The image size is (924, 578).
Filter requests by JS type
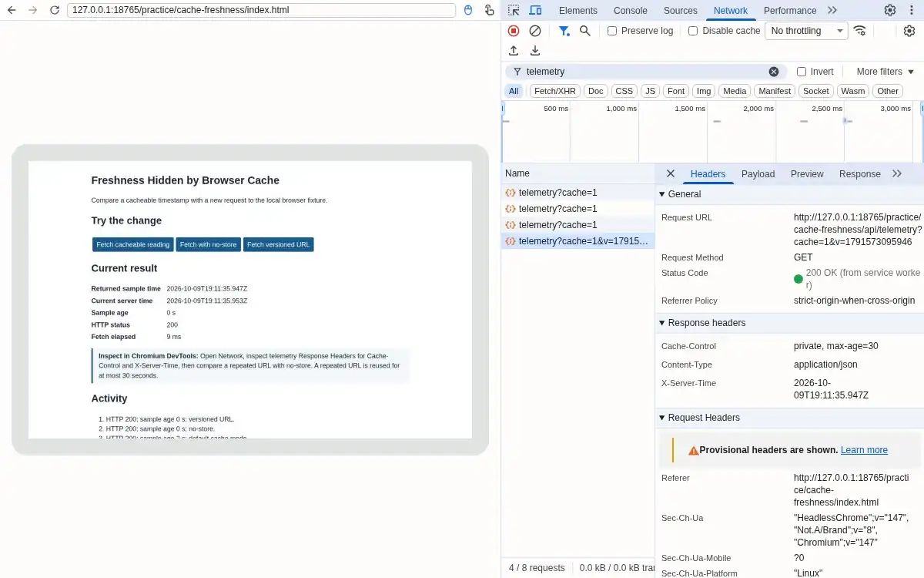click(651, 91)
